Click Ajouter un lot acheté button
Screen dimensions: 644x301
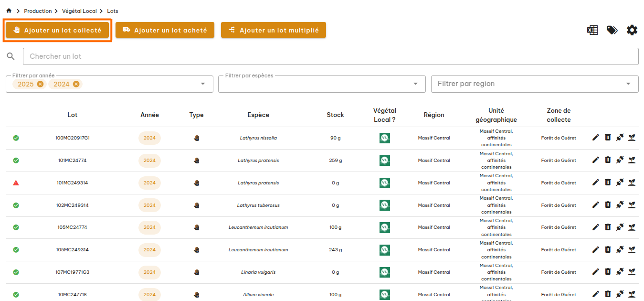(165, 30)
